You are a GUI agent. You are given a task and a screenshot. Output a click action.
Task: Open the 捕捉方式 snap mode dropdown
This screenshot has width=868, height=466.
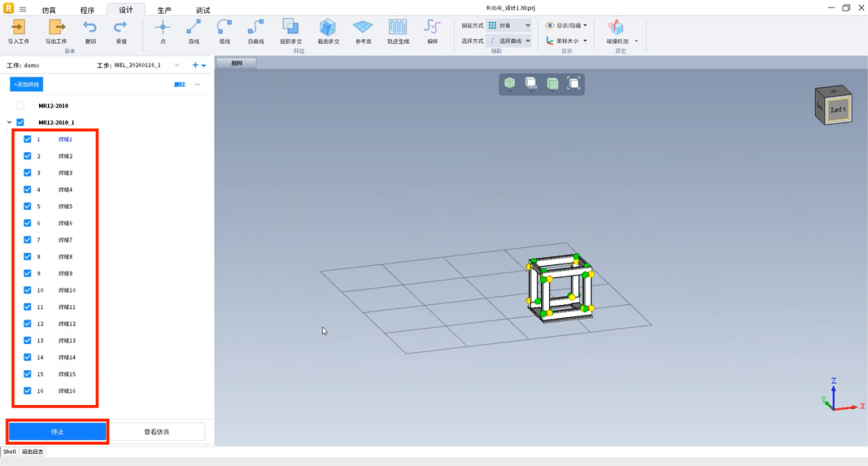(x=509, y=25)
